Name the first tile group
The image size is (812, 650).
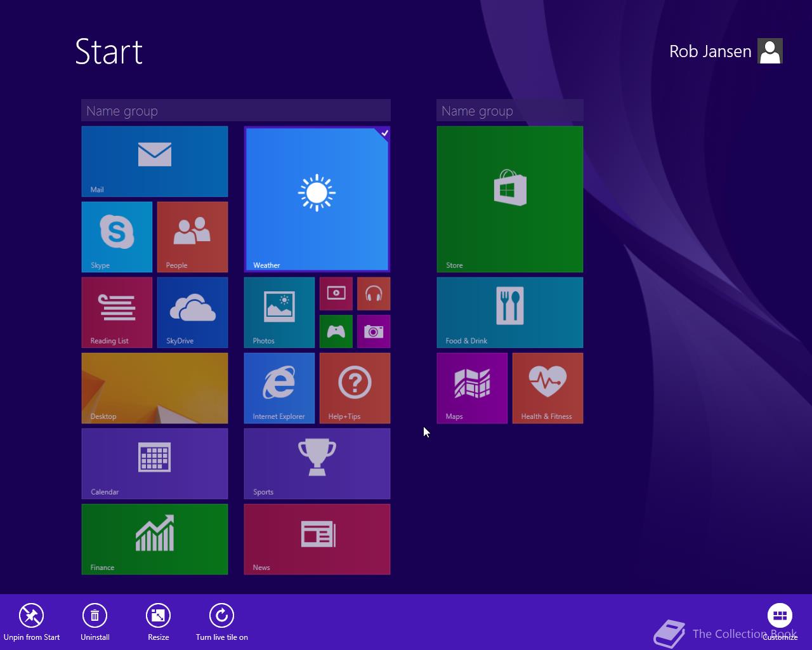(x=236, y=110)
